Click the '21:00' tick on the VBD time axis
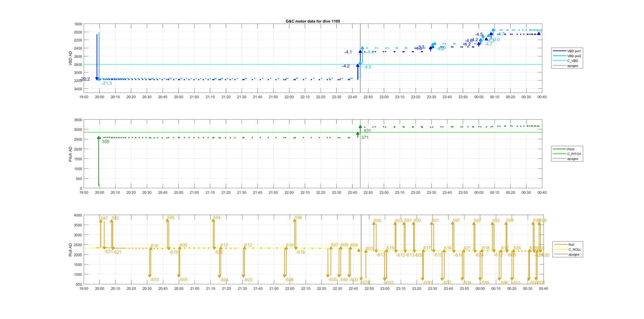The width and height of the screenshot is (644, 319). (194, 97)
